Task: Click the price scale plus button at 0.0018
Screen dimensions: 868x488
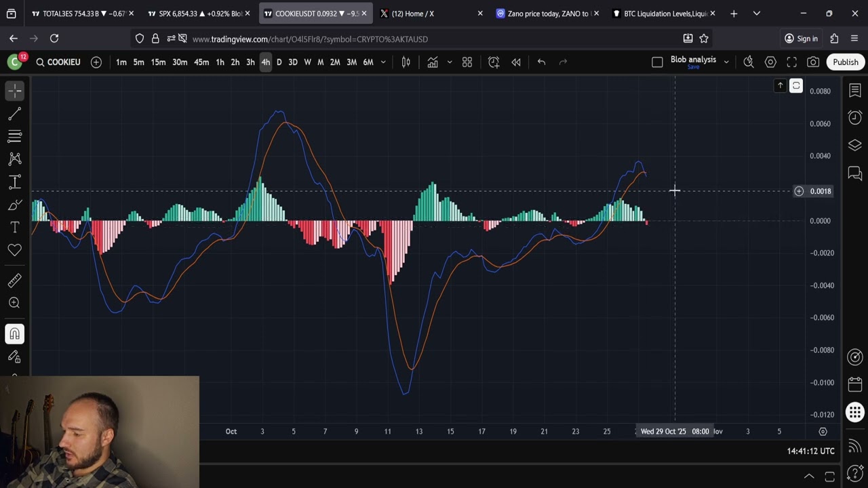Action: pyautogui.click(x=799, y=191)
